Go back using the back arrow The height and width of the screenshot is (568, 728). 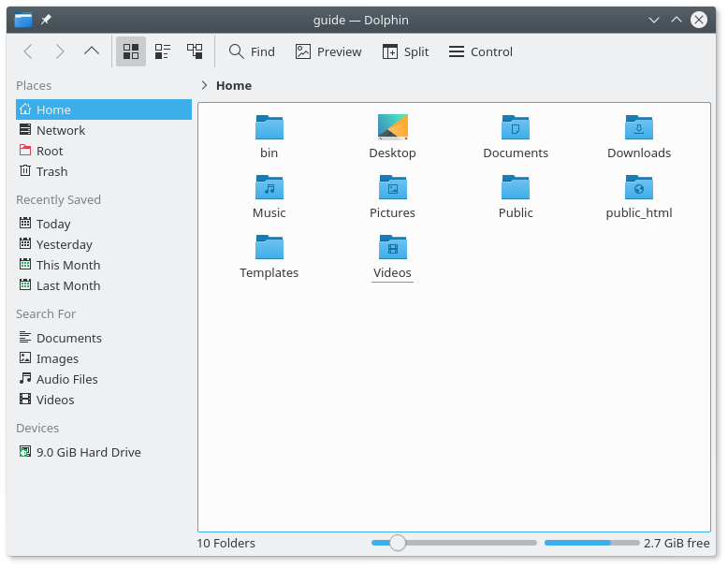point(28,51)
